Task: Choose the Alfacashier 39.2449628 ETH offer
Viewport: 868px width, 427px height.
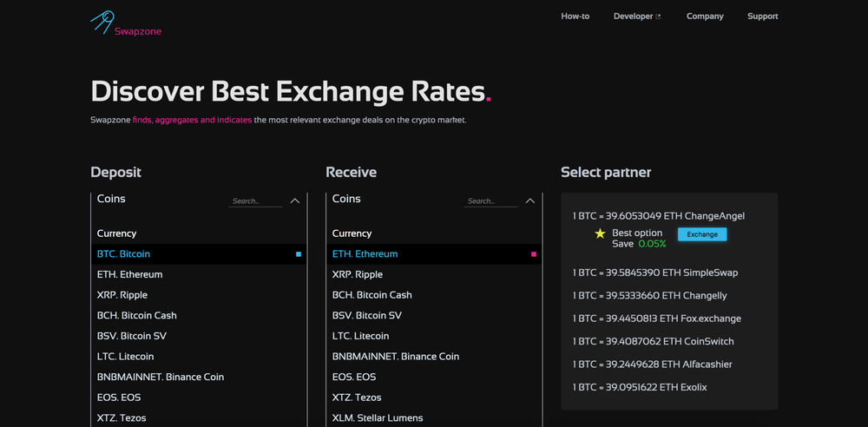Action: pyautogui.click(x=653, y=365)
